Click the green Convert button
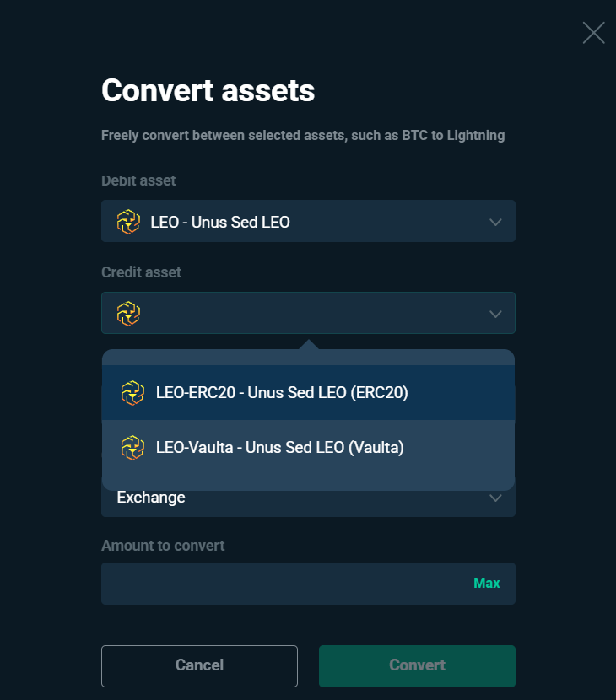The width and height of the screenshot is (616, 700). [417, 665]
